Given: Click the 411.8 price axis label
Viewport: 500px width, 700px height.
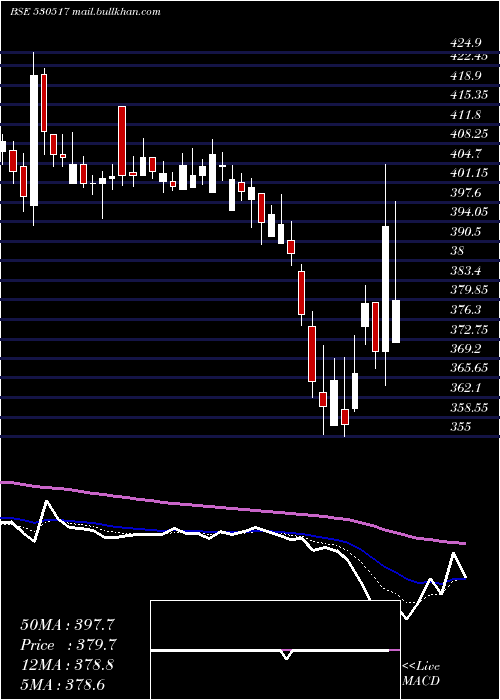Looking at the screenshot, I should (x=466, y=115).
